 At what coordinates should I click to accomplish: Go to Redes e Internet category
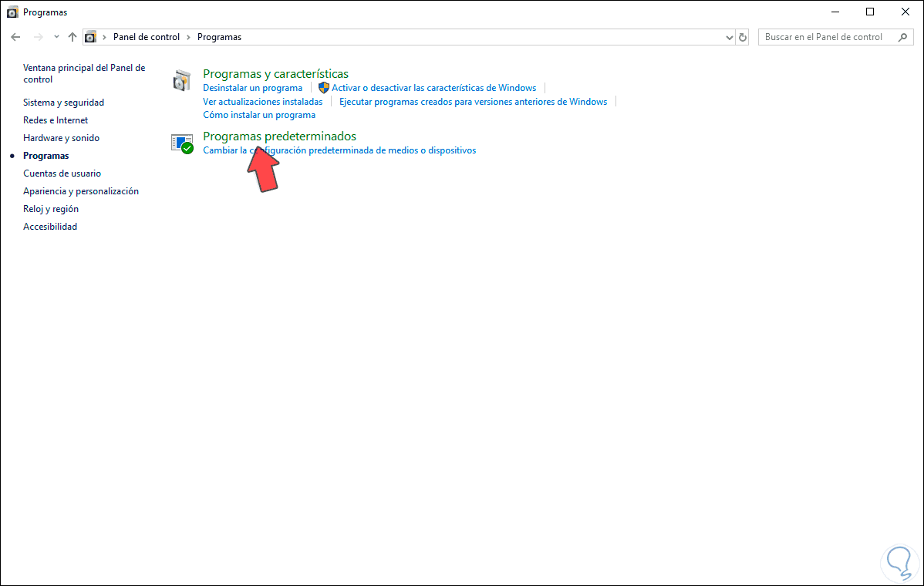click(x=56, y=120)
